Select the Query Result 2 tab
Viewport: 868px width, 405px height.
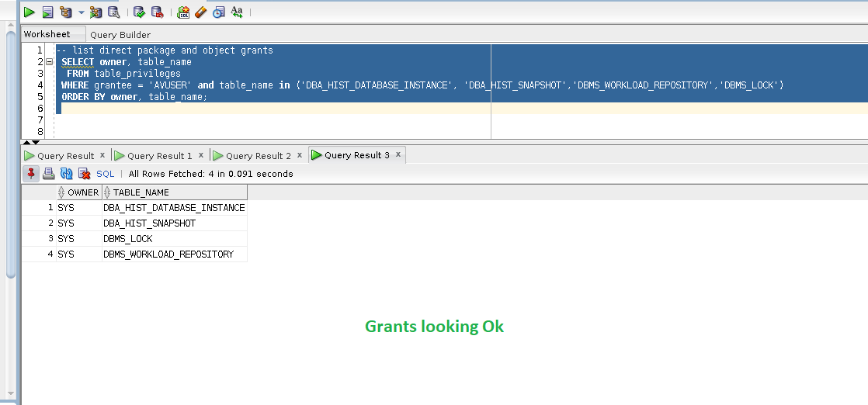tap(259, 155)
